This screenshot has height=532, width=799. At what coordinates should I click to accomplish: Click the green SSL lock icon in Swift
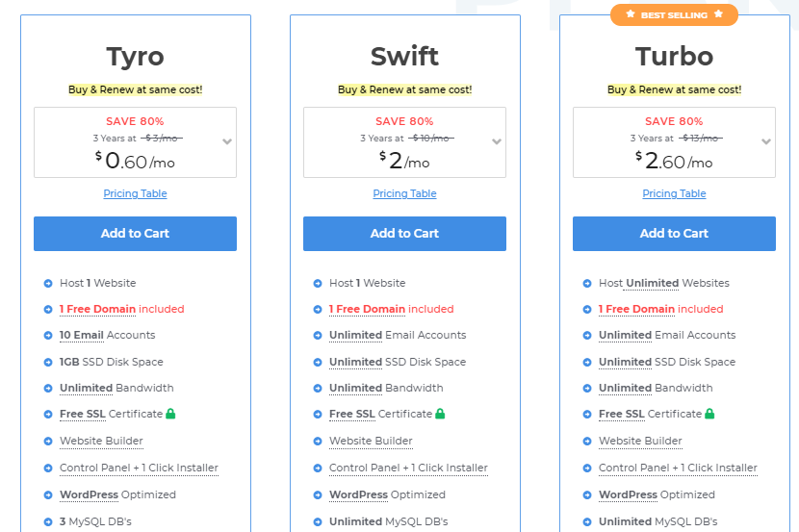[440, 414]
